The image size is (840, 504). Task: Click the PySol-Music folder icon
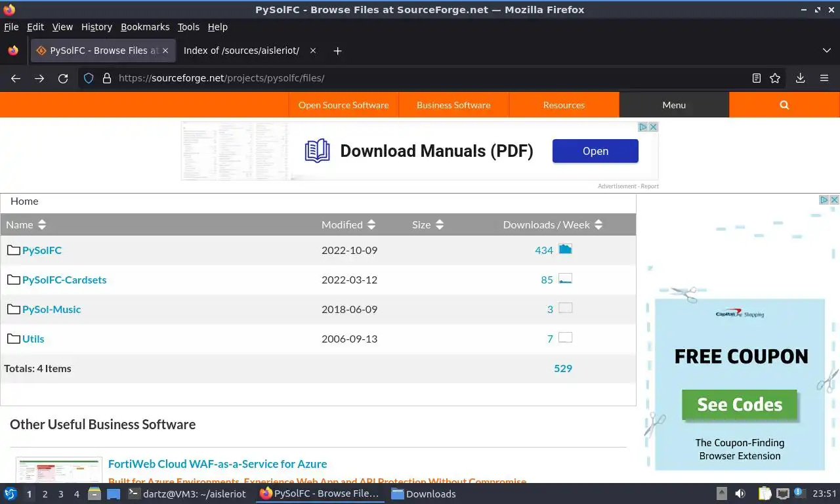coord(13,308)
